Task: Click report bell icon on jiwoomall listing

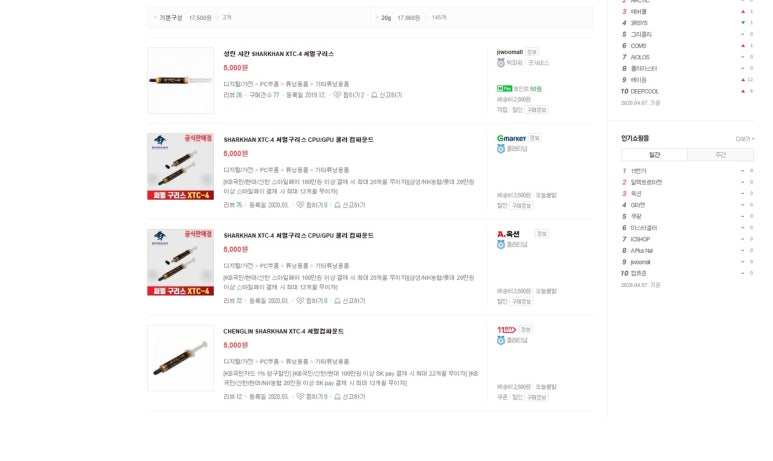Action: 374,95
